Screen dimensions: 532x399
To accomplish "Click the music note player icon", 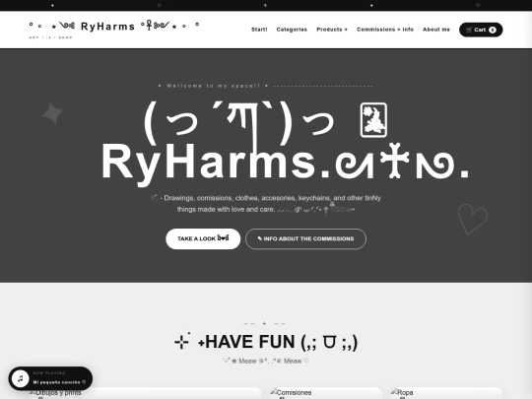I will (21, 378).
